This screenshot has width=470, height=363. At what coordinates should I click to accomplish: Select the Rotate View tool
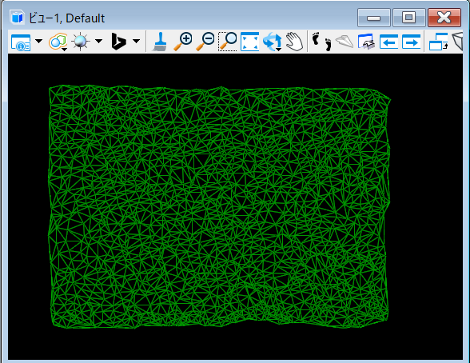point(272,42)
